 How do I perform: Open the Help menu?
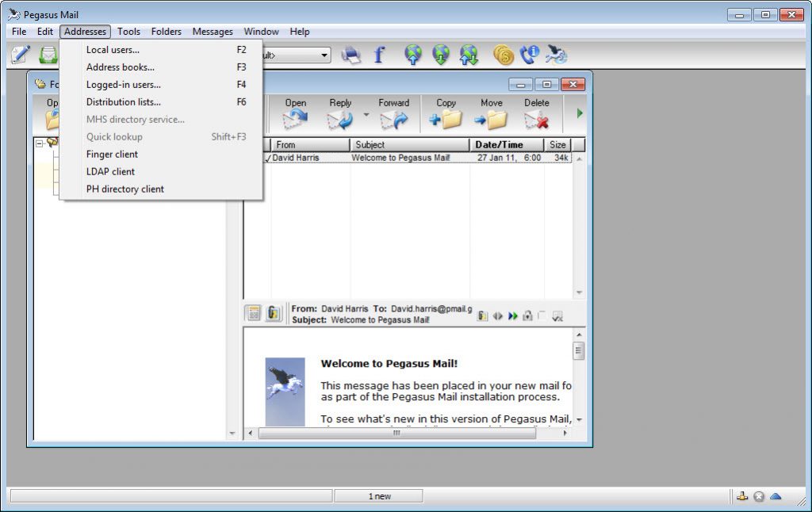click(299, 32)
